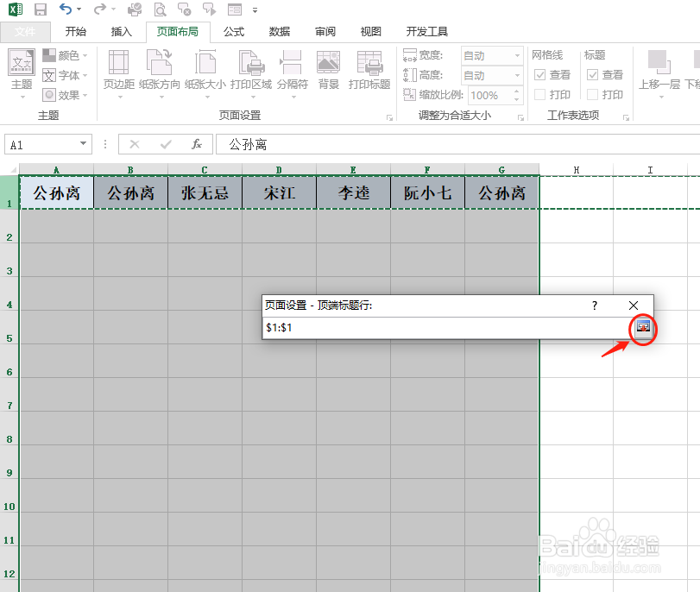Click the Enter checkmark formula bar button
This screenshot has width=700, height=592.
coord(166,144)
